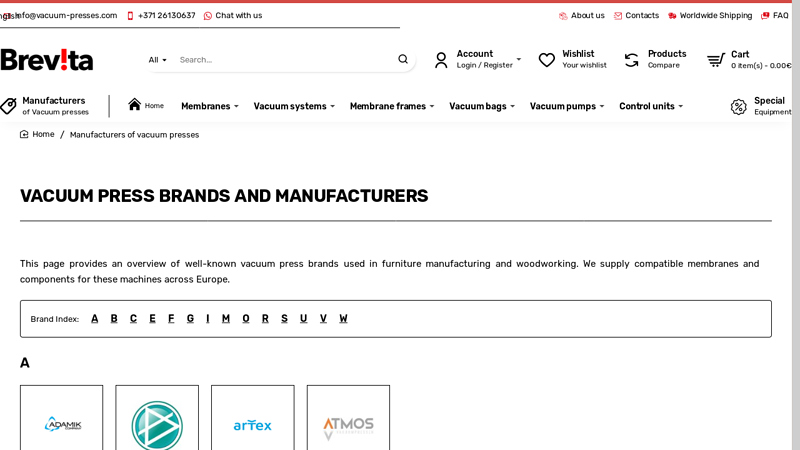Jump to brand index letter B
The image size is (800, 450).
click(x=114, y=318)
